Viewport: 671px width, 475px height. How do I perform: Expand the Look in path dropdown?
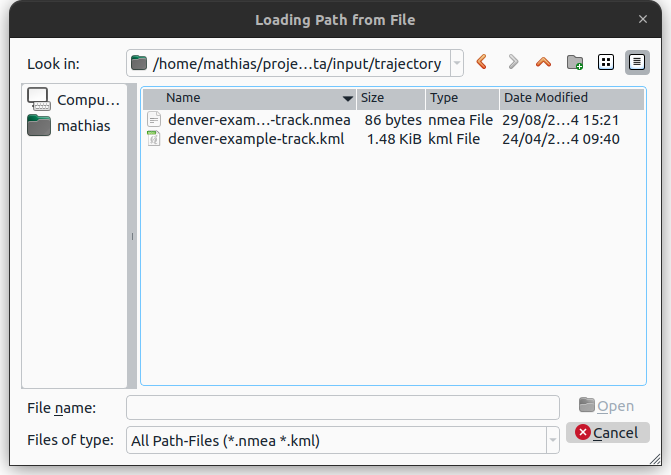pos(457,63)
